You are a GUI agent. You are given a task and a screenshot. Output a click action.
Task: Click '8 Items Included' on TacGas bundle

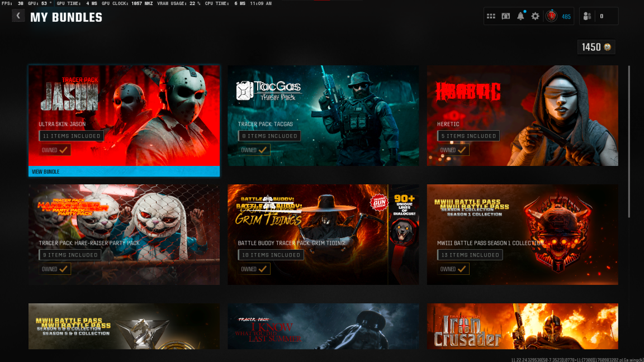click(x=269, y=136)
